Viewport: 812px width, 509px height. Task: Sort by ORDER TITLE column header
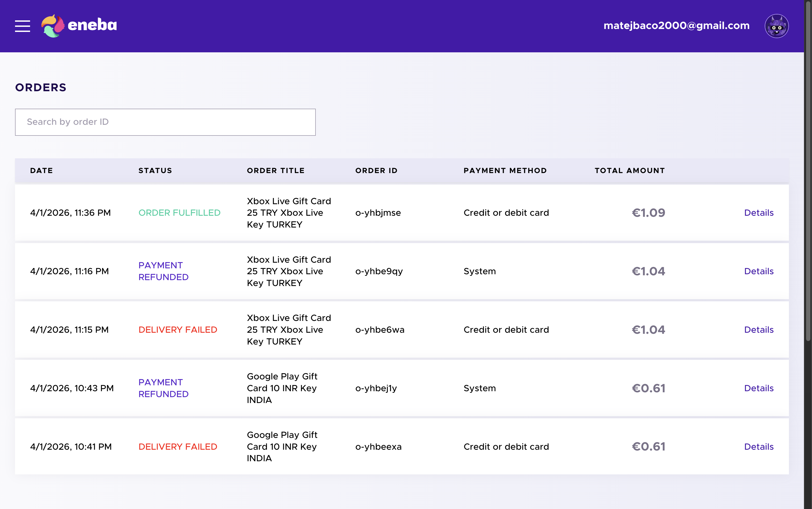[275, 170]
